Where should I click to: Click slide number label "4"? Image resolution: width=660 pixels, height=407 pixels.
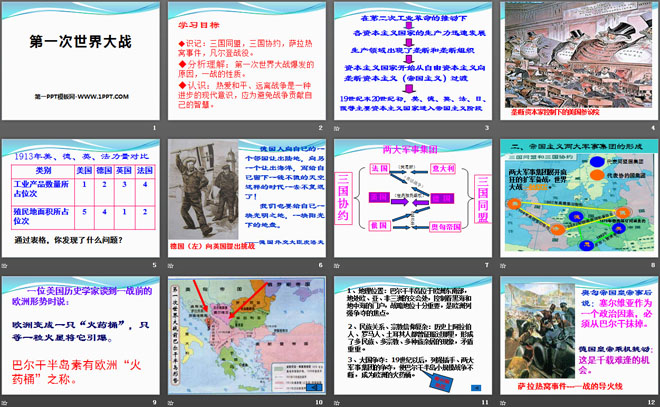tap(653, 128)
